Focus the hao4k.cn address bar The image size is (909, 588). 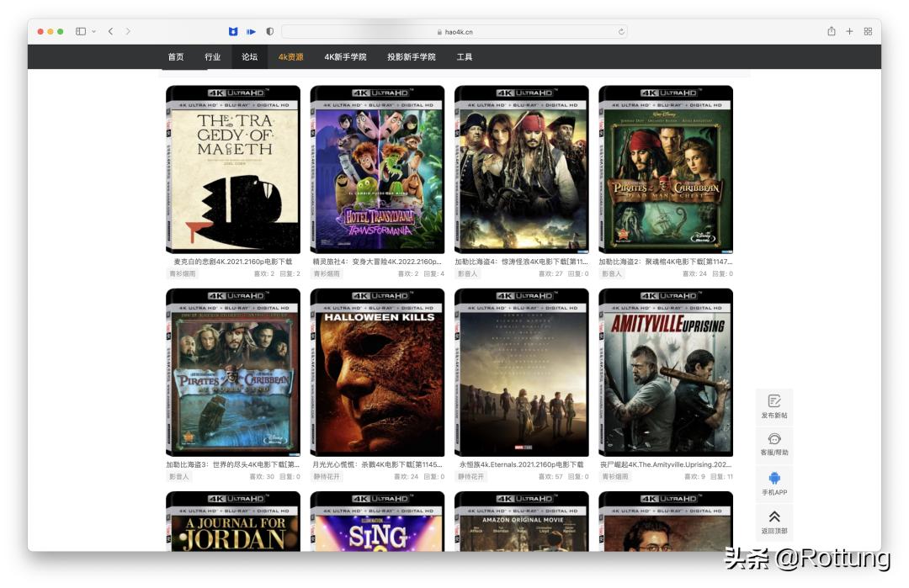click(x=454, y=32)
